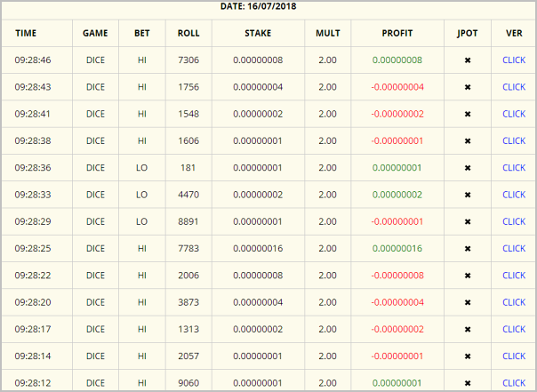Click the ROLL column header
Image resolution: width=537 pixels, height=392 pixels.
coord(188,33)
